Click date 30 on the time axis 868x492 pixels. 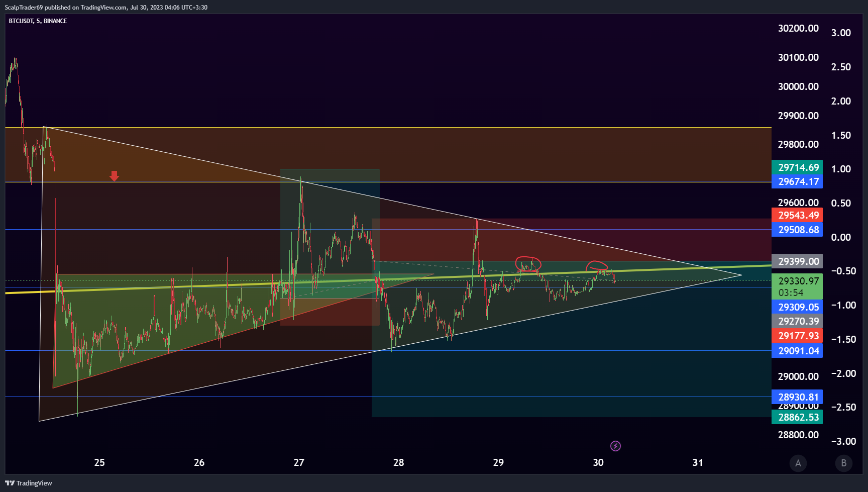598,462
